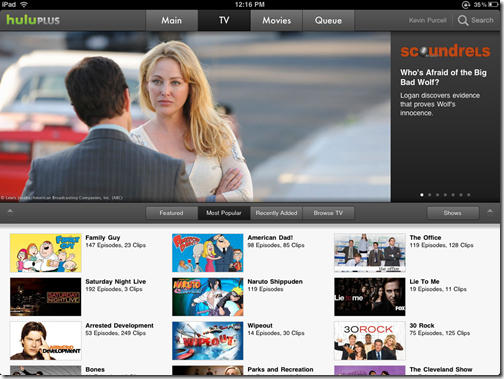Viewport: 504px width, 379px height.
Task: Open Browse TV section
Action: click(328, 213)
